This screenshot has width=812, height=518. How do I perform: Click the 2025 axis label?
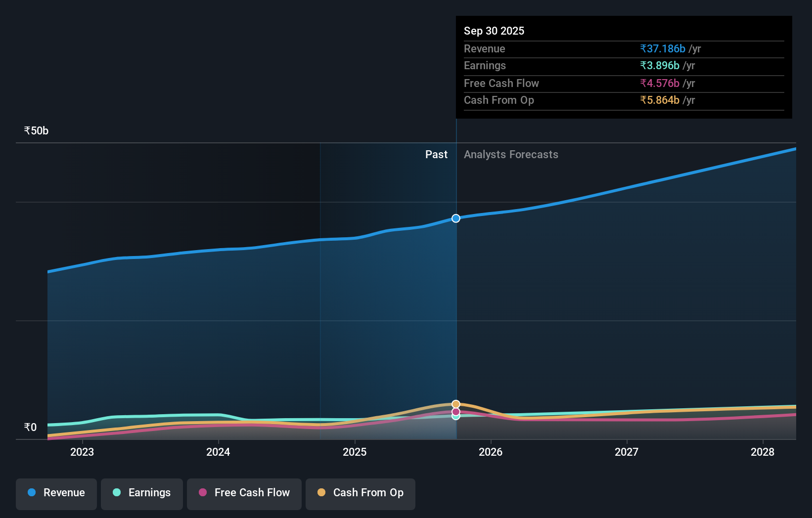pyautogui.click(x=355, y=452)
